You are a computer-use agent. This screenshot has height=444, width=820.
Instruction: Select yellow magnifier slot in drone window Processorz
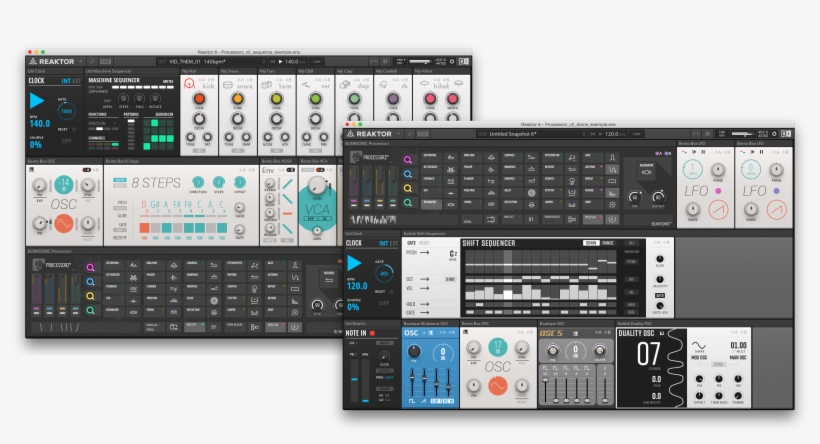tap(407, 188)
